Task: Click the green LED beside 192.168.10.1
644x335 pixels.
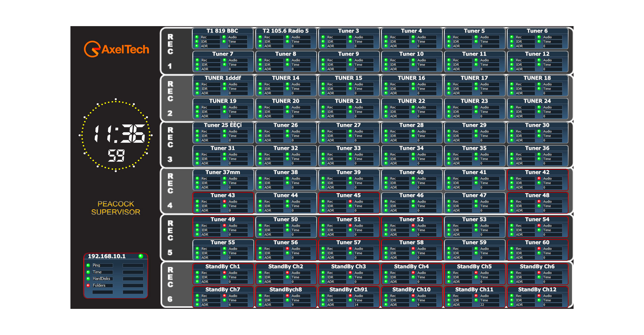Action: [x=141, y=256]
